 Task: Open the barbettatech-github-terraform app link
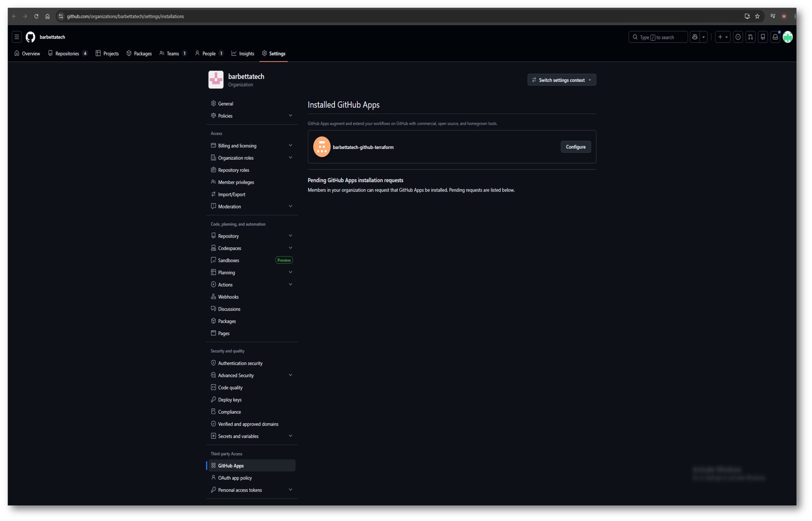363,147
